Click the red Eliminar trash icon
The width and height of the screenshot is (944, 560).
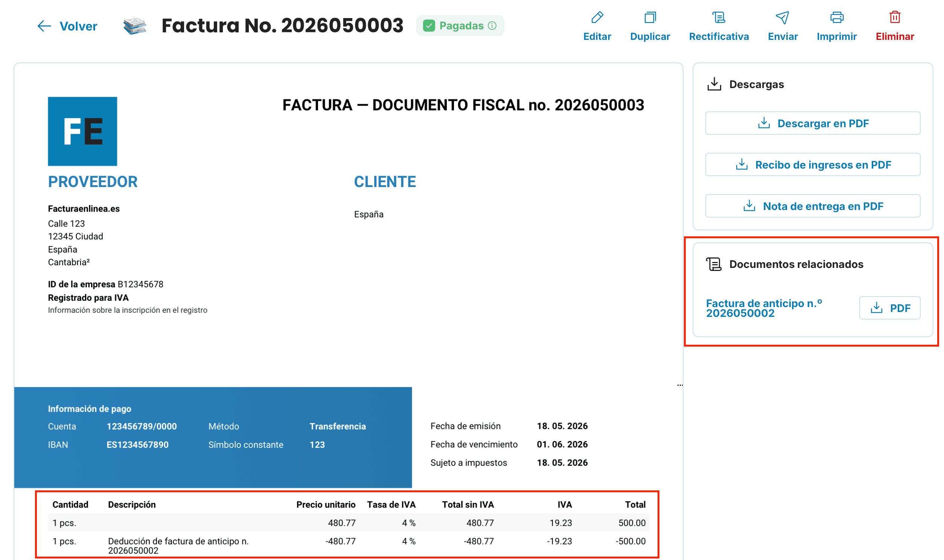(895, 17)
